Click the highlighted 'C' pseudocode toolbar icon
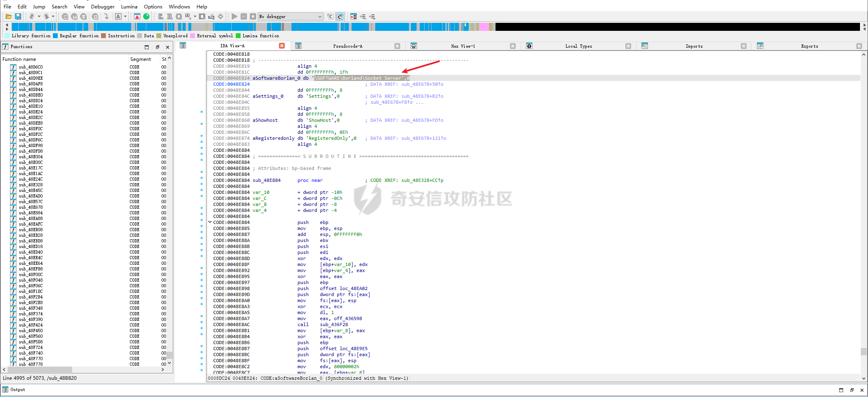 (x=340, y=16)
